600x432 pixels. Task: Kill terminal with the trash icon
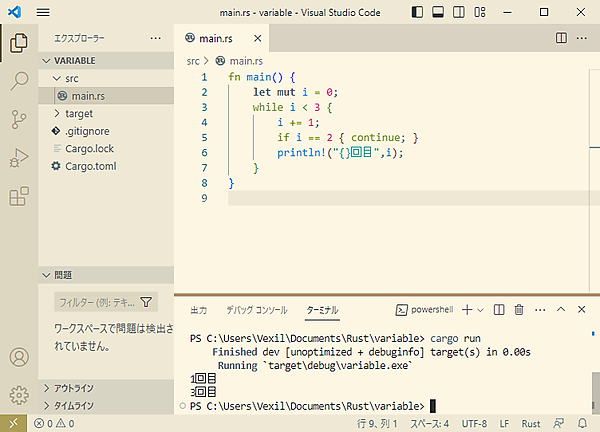(x=519, y=310)
